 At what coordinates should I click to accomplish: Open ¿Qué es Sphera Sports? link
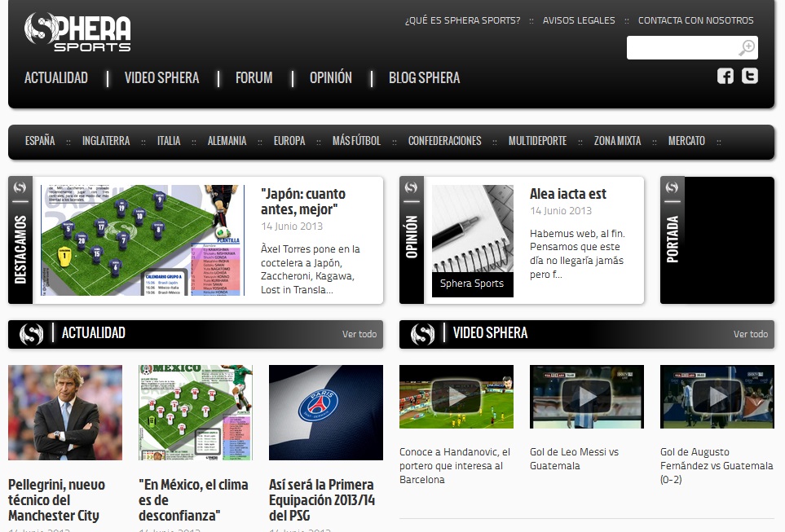(462, 20)
